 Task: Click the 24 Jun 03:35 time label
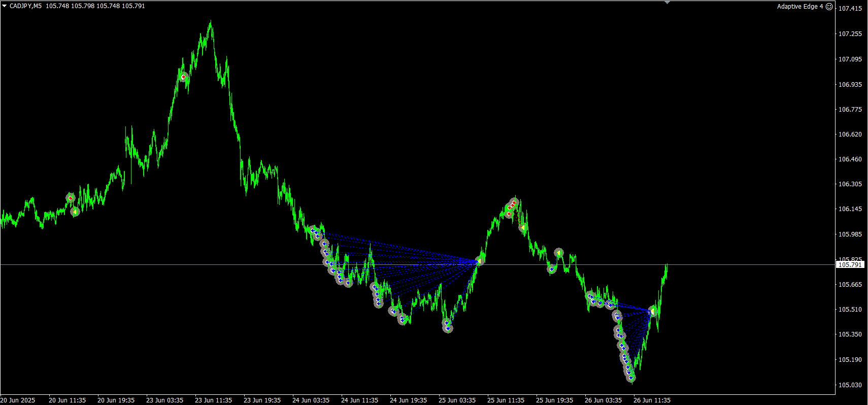tap(311, 400)
